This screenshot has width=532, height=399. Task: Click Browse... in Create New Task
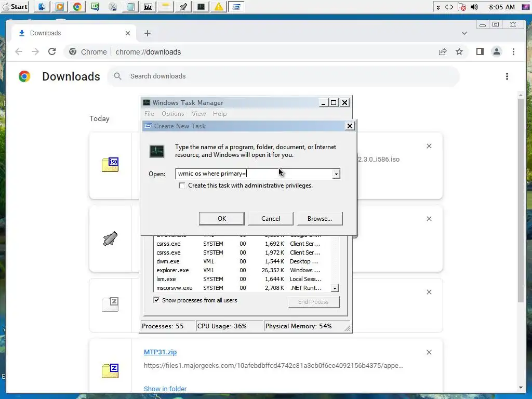320,219
